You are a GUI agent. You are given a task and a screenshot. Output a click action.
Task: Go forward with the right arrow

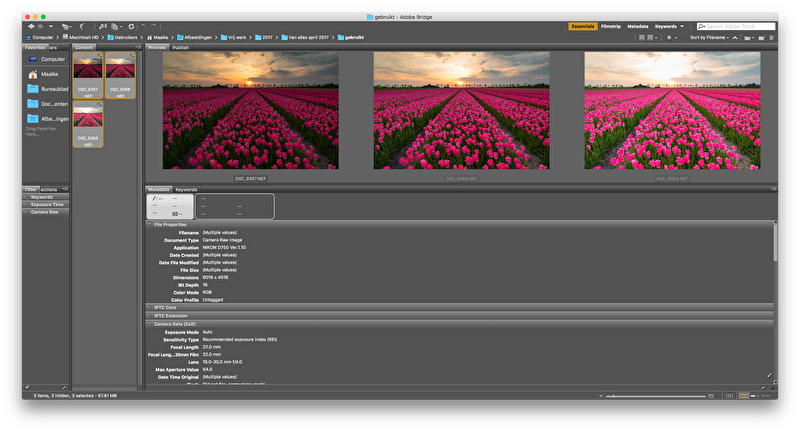[40, 26]
